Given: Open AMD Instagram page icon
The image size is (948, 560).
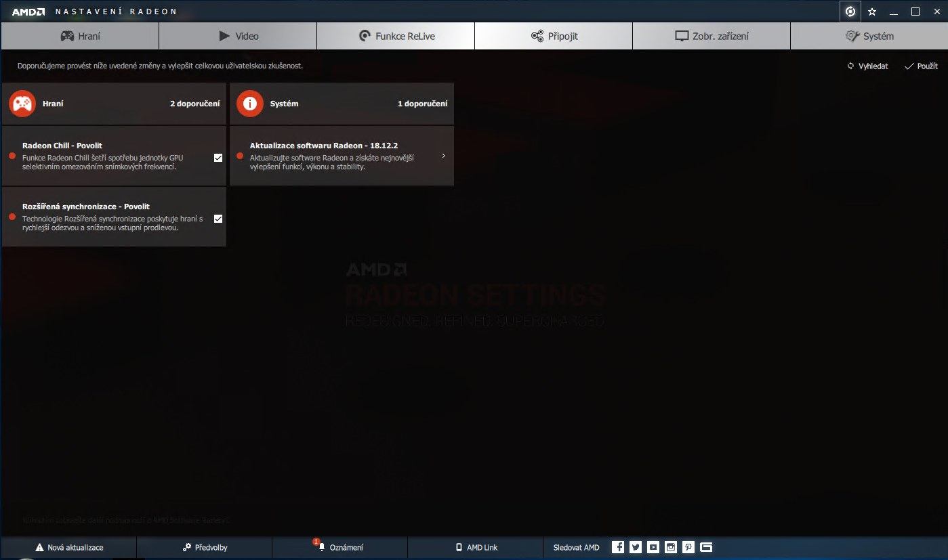Looking at the screenshot, I should point(671,547).
